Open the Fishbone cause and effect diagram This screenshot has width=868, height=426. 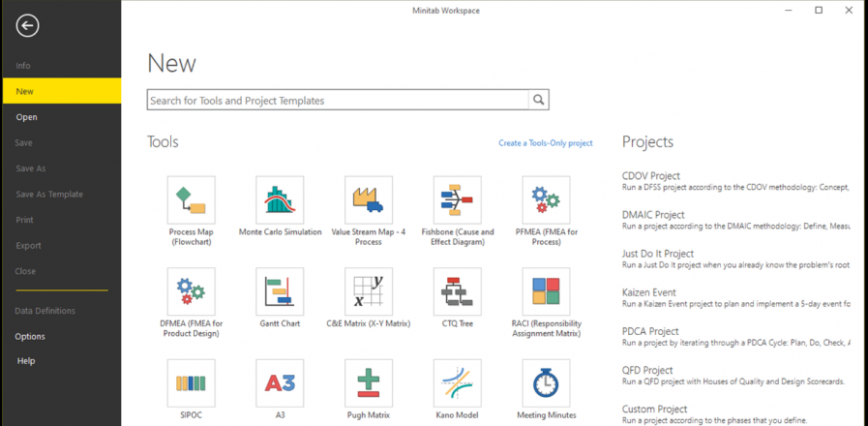coord(458,200)
